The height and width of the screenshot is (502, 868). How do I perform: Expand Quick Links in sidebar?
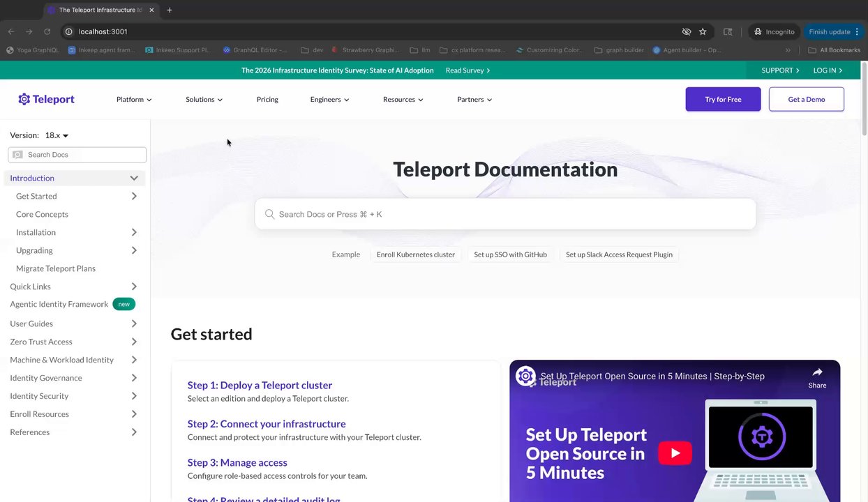[x=134, y=287]
